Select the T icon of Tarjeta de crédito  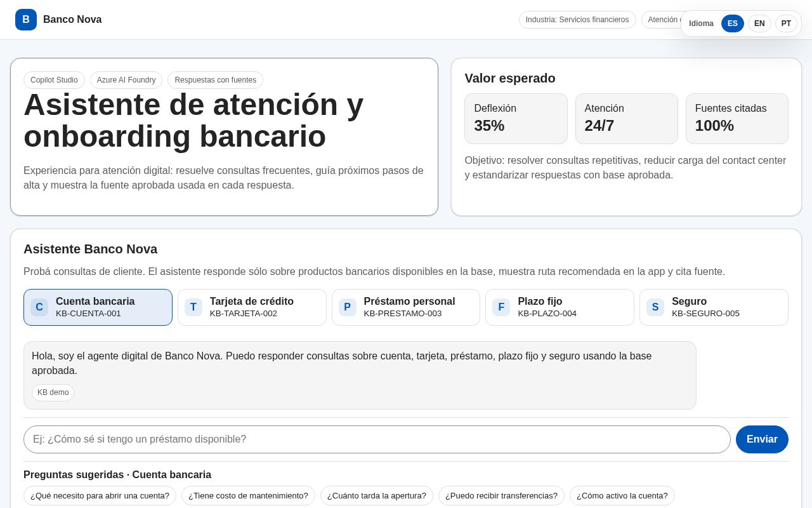pyautogui.click(x=193, y=307)
